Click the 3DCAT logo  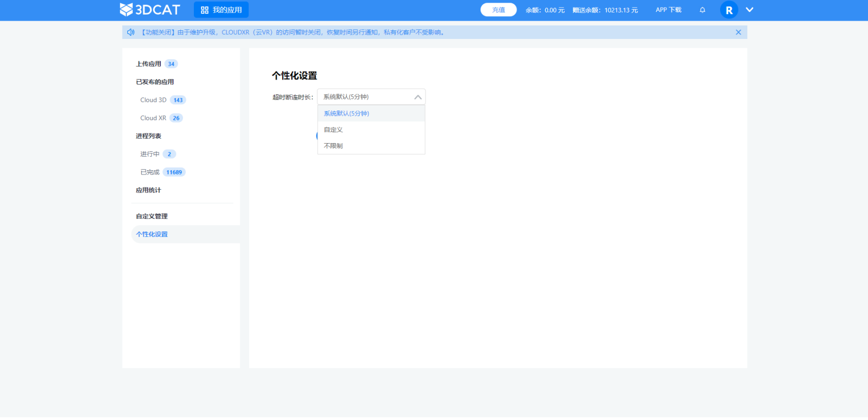point(150,10)
